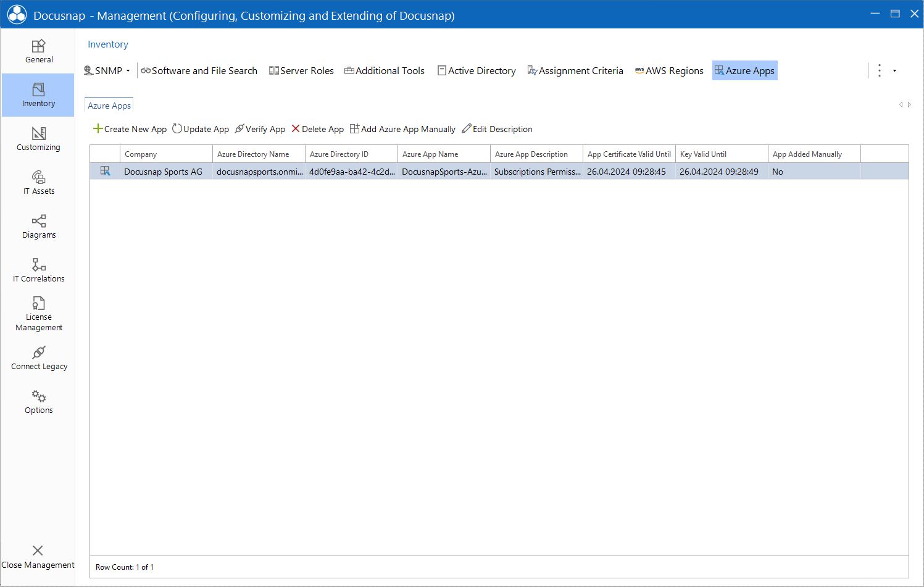Open Software and File Search

(x=199, y=70)
